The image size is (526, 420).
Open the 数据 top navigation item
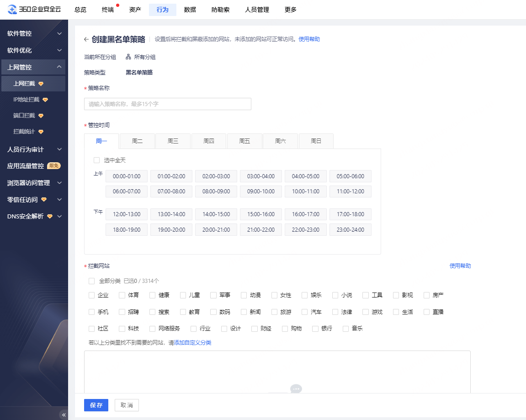(190, 10)
